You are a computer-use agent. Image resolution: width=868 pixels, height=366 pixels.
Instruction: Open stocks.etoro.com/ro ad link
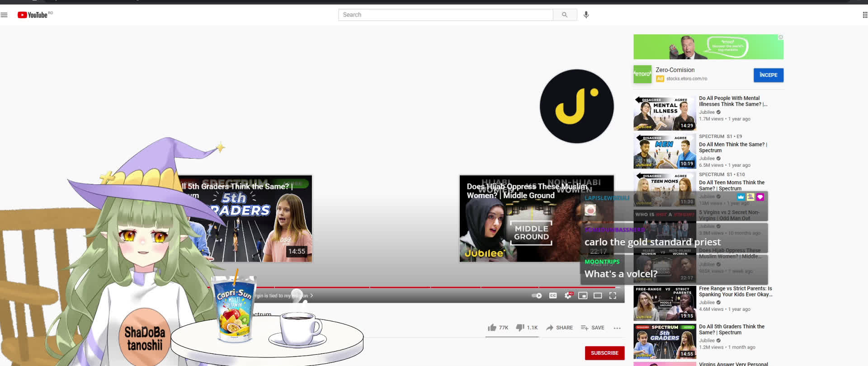point(686,79)
